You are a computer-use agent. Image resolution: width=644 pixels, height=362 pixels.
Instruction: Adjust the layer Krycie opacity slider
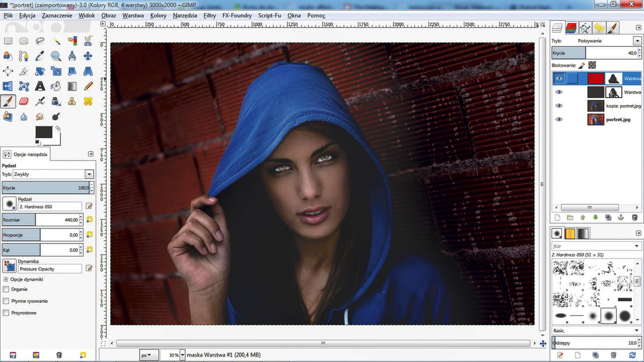pos(596,53)
